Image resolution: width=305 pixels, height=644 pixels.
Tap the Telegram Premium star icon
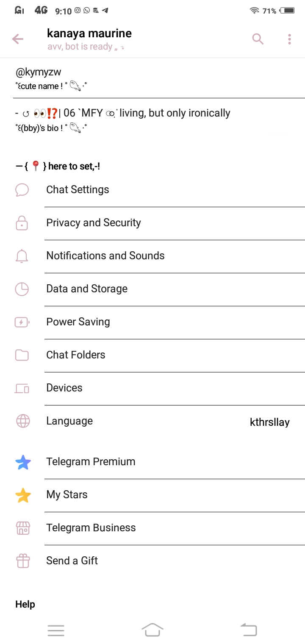(23, 462)
